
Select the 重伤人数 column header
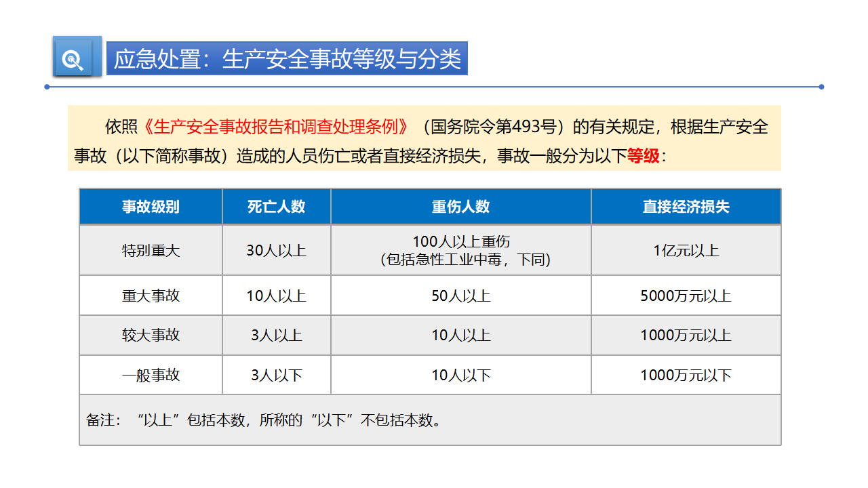coord(461,207)
